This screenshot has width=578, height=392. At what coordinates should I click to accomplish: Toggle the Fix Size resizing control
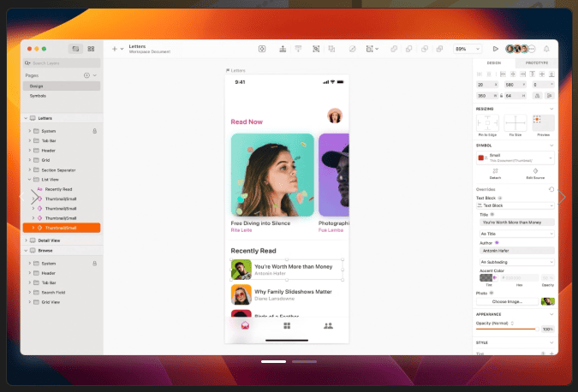[515, 123]
